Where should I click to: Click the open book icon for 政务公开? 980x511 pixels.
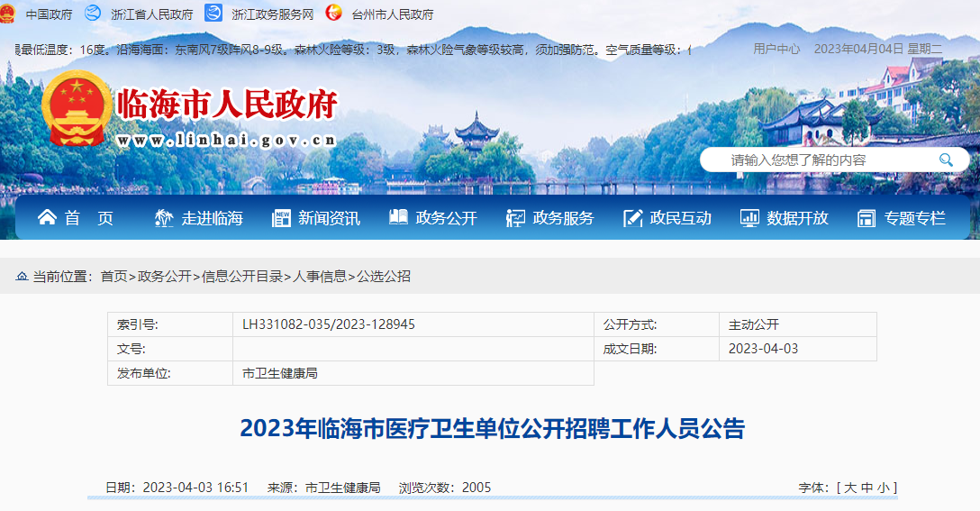[398, 217]
